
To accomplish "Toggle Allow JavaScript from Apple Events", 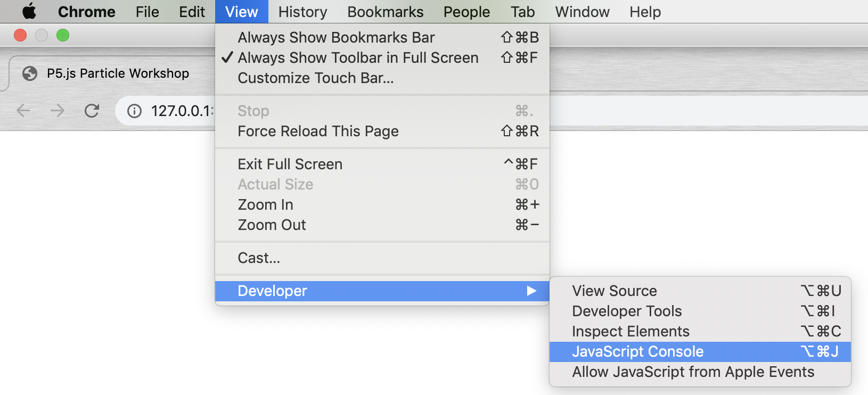I will 693,372.
